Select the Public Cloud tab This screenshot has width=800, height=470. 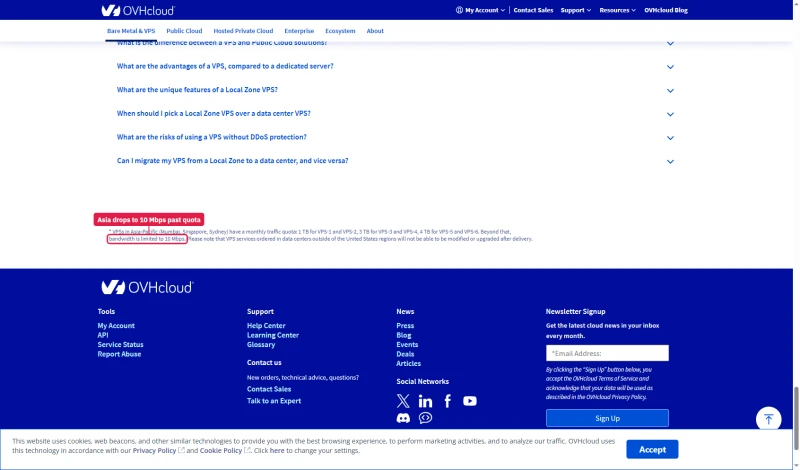184,31
